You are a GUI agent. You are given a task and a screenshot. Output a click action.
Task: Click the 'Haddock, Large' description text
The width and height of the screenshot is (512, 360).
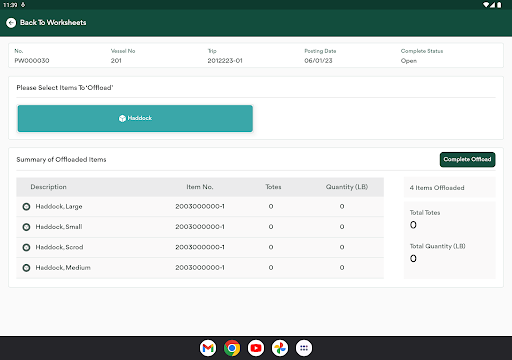click(59, 206)
